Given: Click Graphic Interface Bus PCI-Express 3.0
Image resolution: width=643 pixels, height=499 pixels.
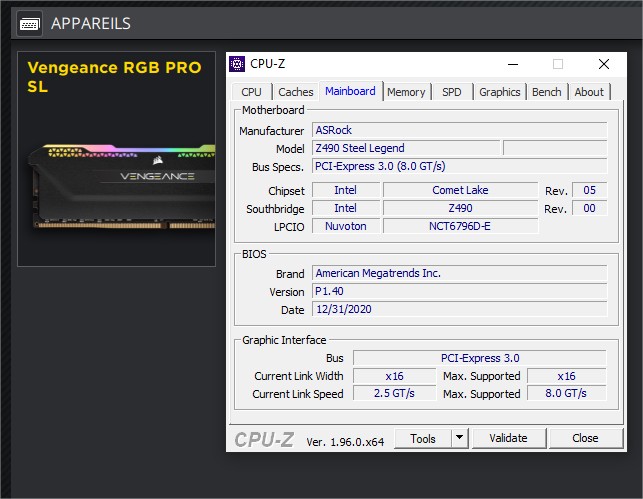Looking at the screenshot, I should click(x=480, y=358).
